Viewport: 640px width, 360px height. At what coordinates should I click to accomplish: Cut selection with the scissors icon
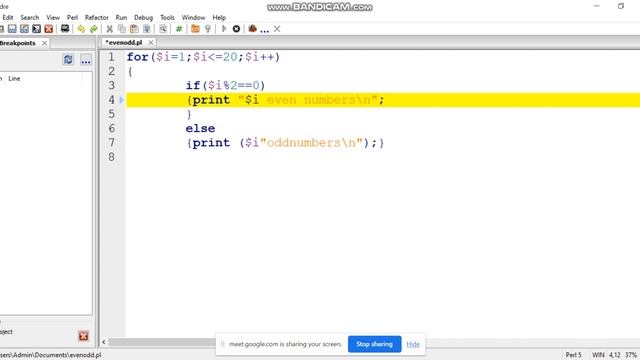(109, 29)
